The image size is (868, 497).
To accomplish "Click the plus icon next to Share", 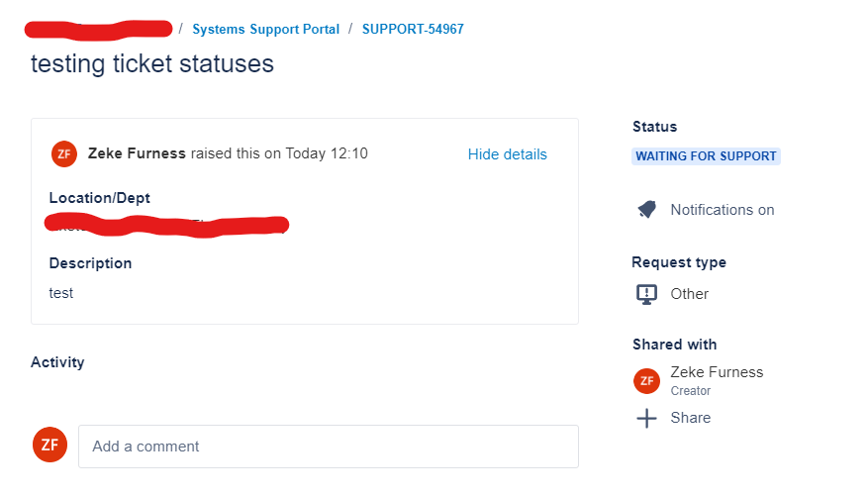I will (x=646, y=418).
